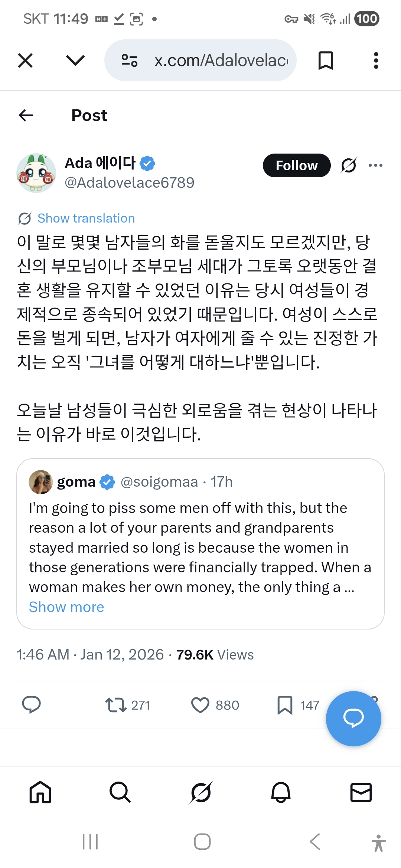
Task: Like the post with 880 likes
Action: pos(200,705)
